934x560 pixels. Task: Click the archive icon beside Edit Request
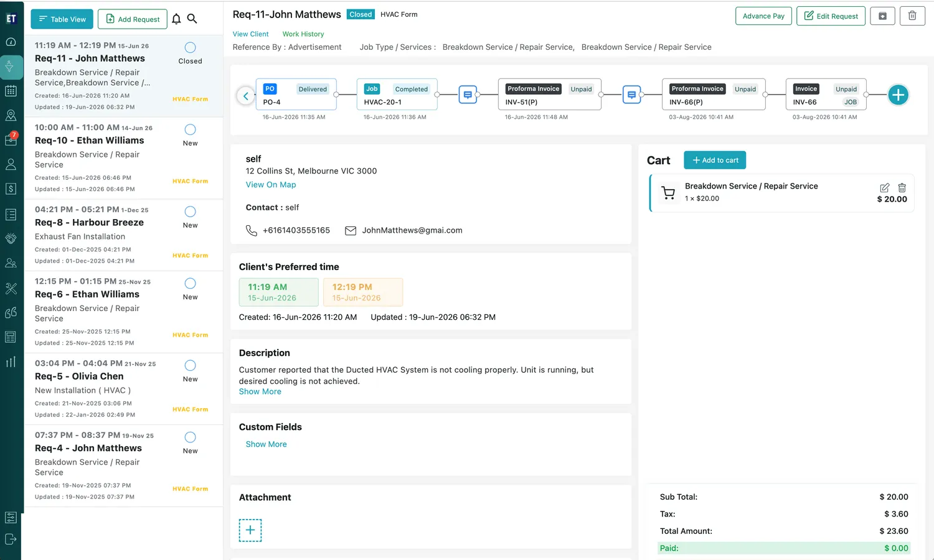pyautogui.click(x=882, y=16)
